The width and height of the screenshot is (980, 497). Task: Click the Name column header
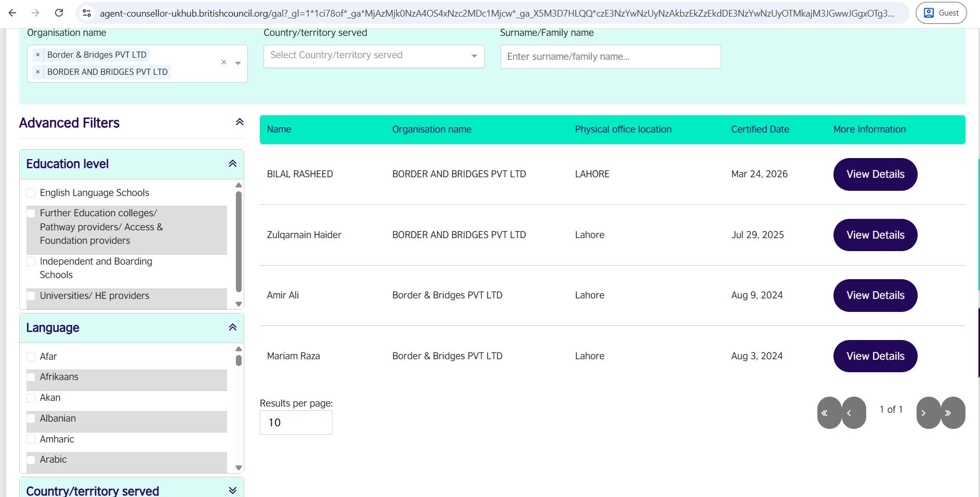coord(279,129)
